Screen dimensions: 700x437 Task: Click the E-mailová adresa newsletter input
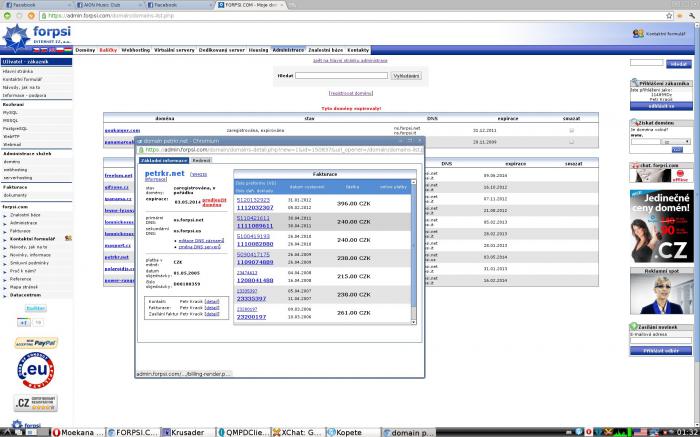click(661, 341)
